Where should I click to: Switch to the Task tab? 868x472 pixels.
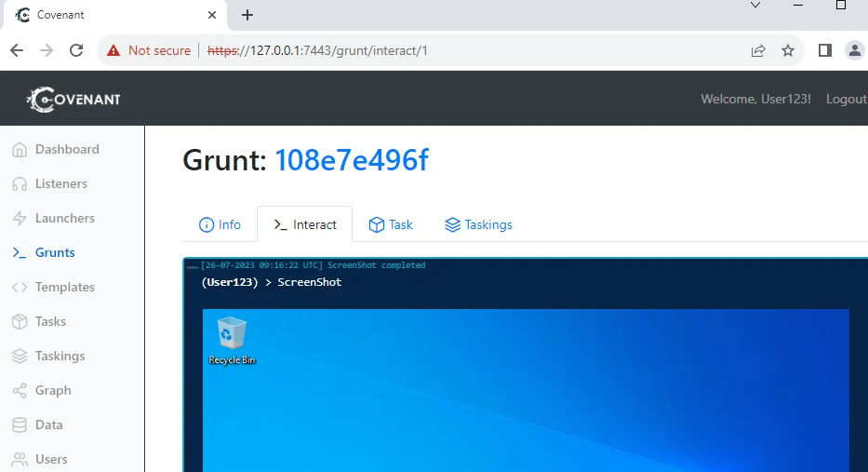coord(391,224)
